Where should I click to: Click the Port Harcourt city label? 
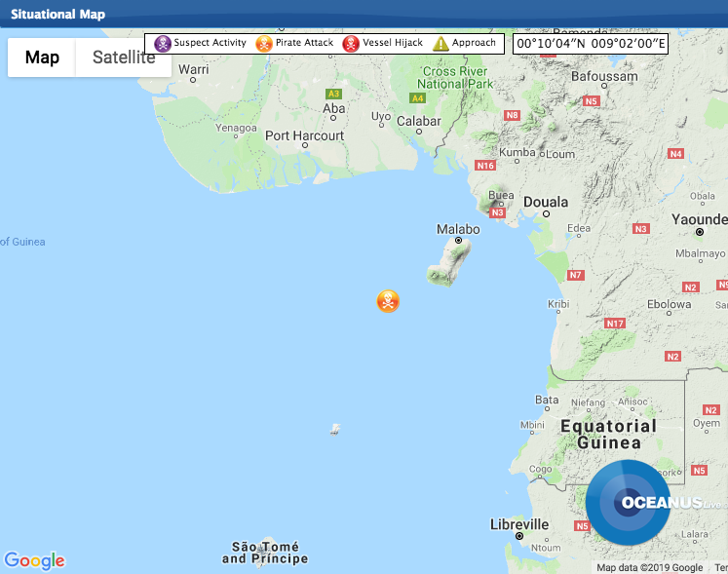click(305, 135)
